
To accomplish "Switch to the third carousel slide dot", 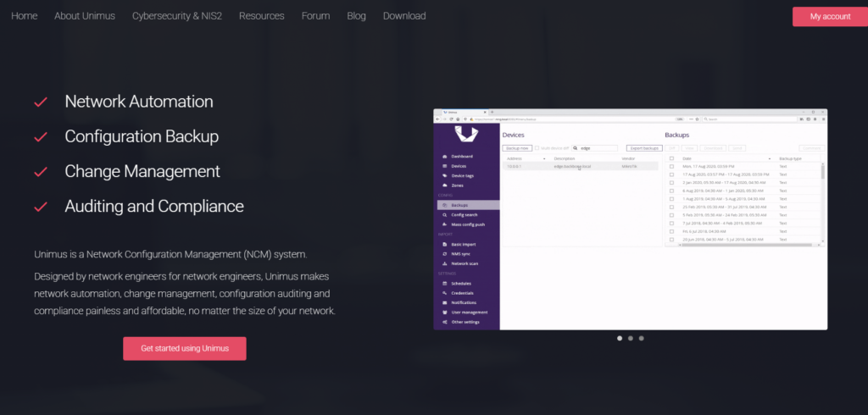I will 641,338.
